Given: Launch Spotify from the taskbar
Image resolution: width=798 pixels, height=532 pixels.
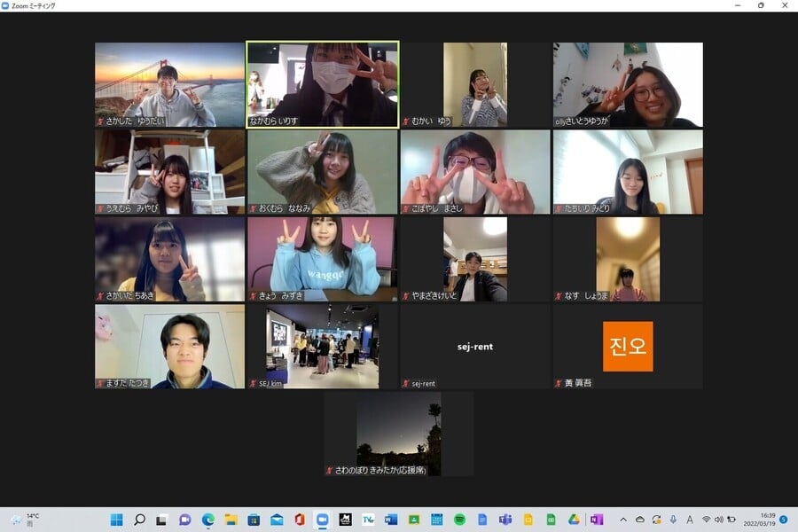Looking at the screenshot, I should click(459, 520).
